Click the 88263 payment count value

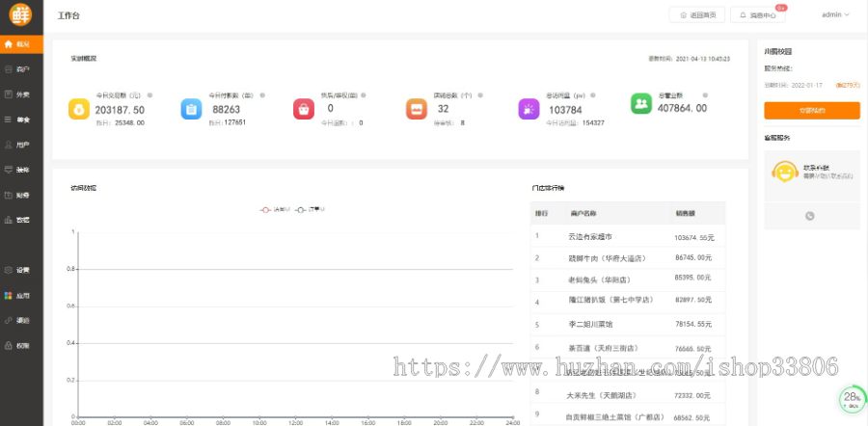coord(227,110)
